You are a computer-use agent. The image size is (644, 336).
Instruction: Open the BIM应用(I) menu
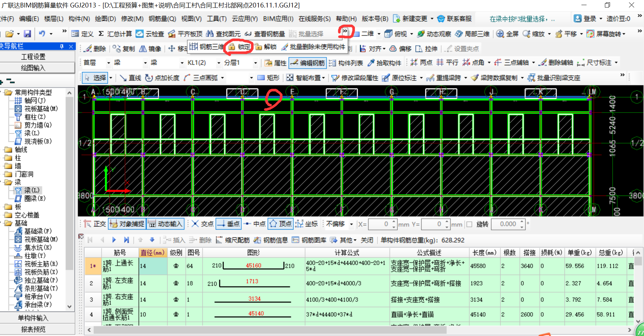(278, 19)
